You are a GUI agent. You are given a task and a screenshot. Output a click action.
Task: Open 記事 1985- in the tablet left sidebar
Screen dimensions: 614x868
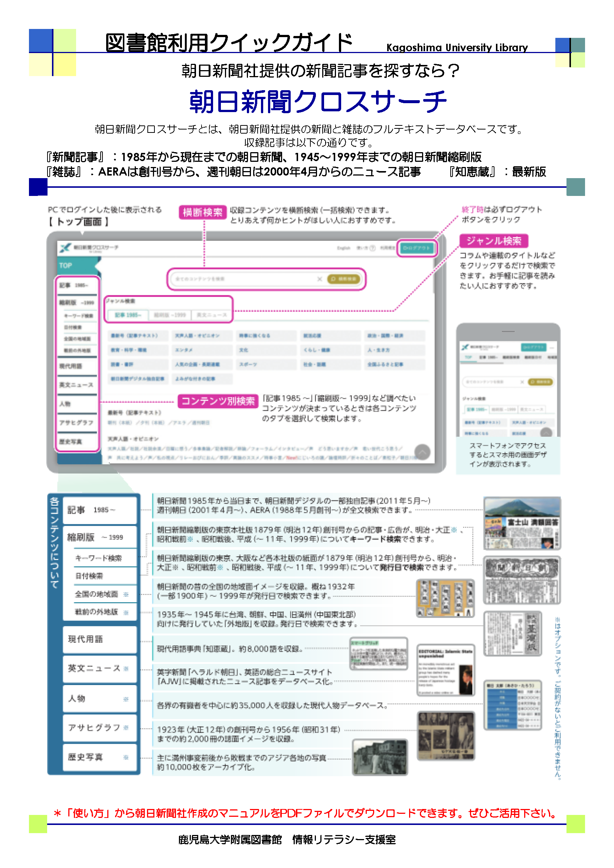pos(77,285)
